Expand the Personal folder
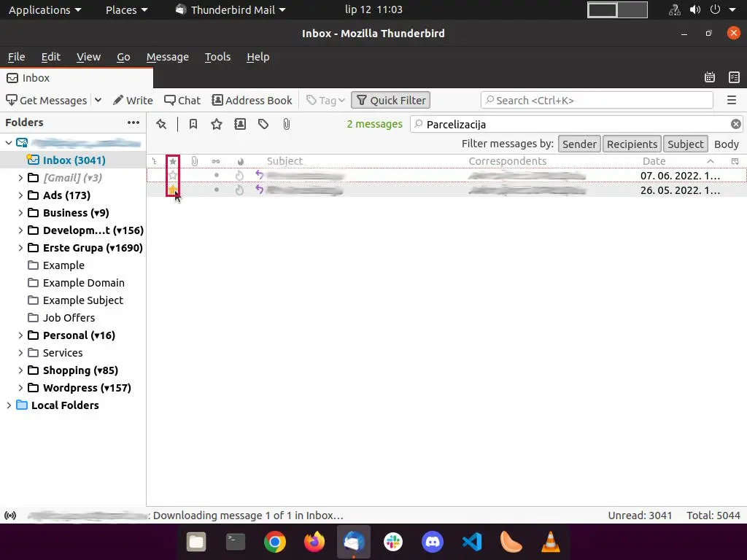This screenshot has height=560, width=747. click(20, 335)
